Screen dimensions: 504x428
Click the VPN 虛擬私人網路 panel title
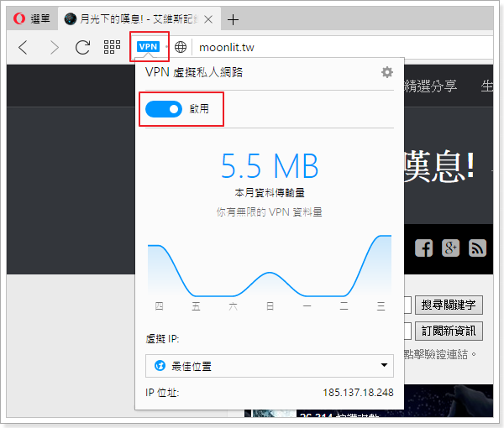(x=194, y=72)
